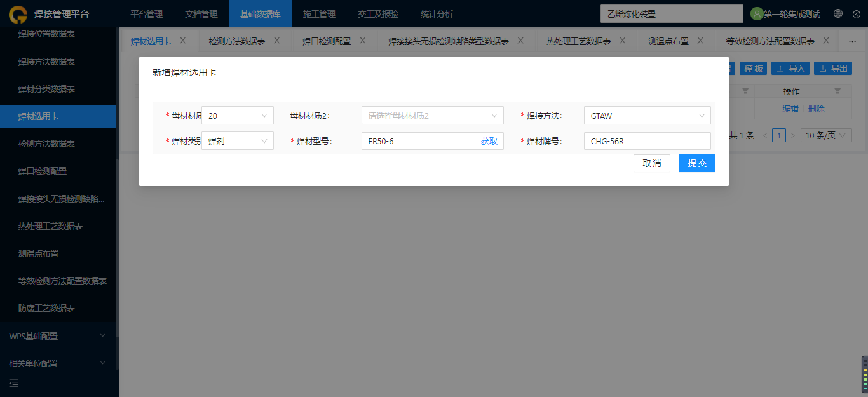The height and width of the screenshot is (397, 868).
Task: Switch to the 检测方法数据表 tab
Action: click(x=237, y=41)
